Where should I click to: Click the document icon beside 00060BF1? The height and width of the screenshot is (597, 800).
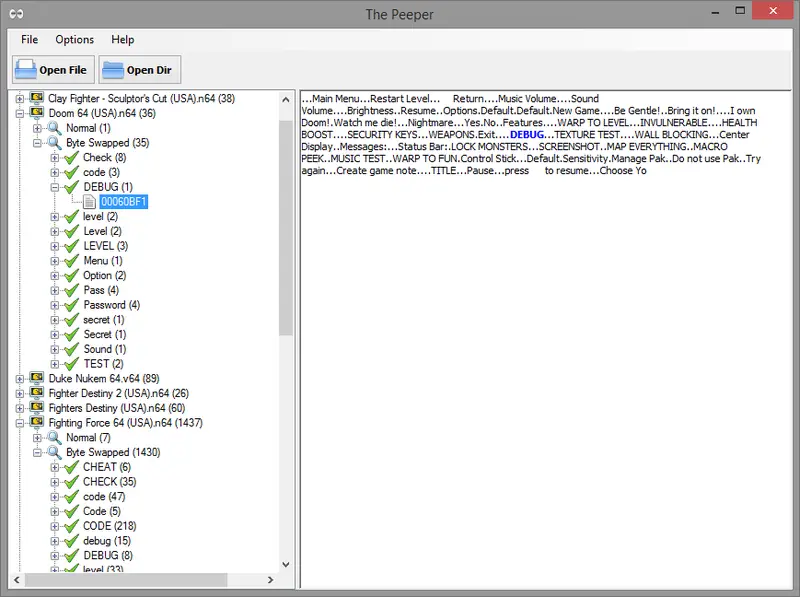point(89,202)
